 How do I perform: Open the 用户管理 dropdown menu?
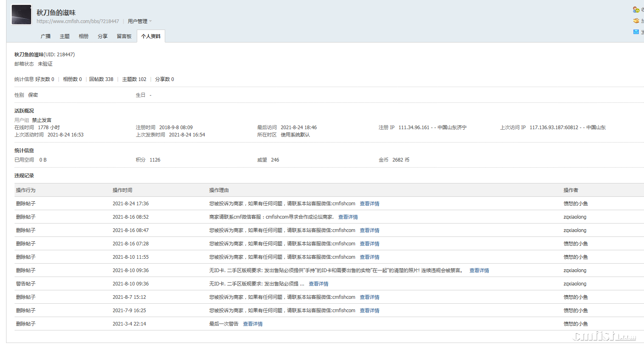point(140,21)
